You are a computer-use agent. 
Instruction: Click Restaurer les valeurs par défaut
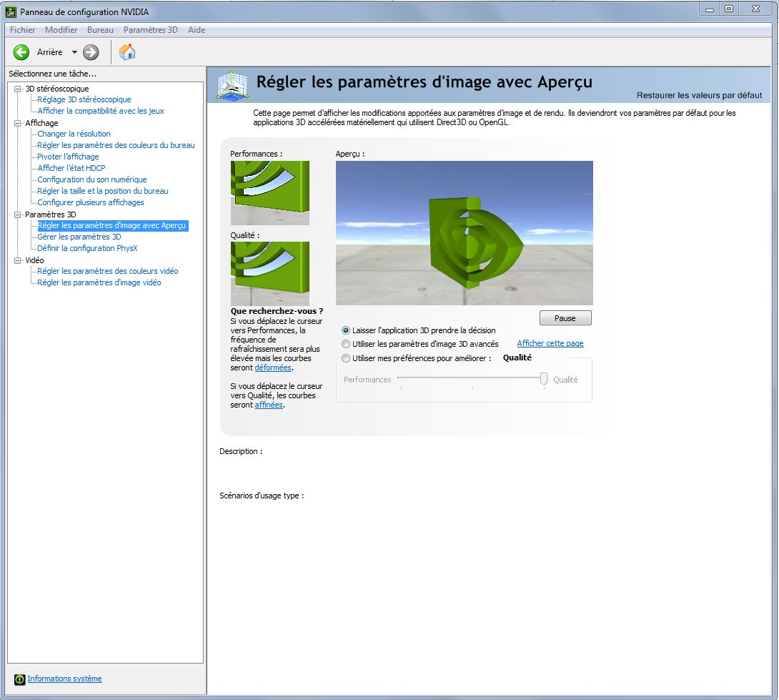(x=699, y=95)
